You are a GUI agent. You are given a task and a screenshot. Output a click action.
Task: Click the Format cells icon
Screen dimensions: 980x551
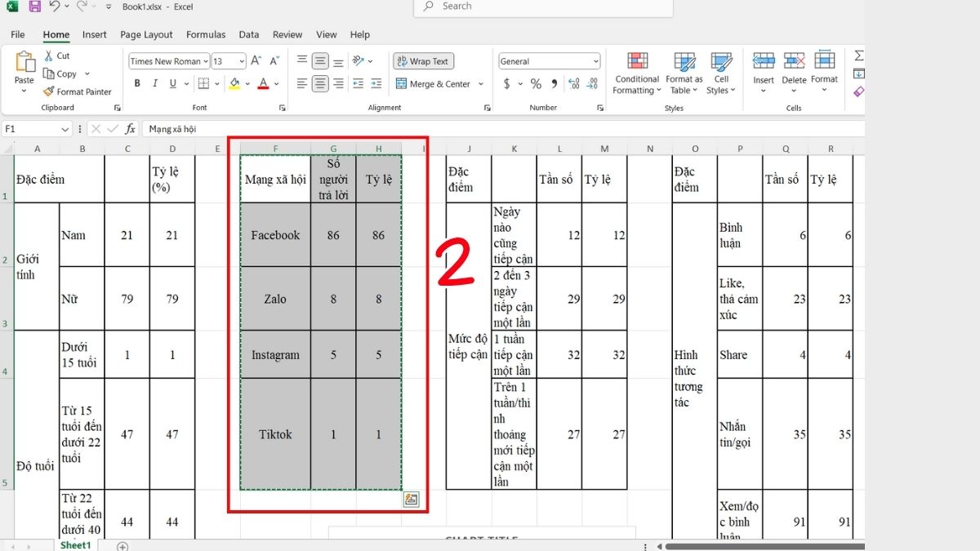pyautogui.click(x=825, y=61)
